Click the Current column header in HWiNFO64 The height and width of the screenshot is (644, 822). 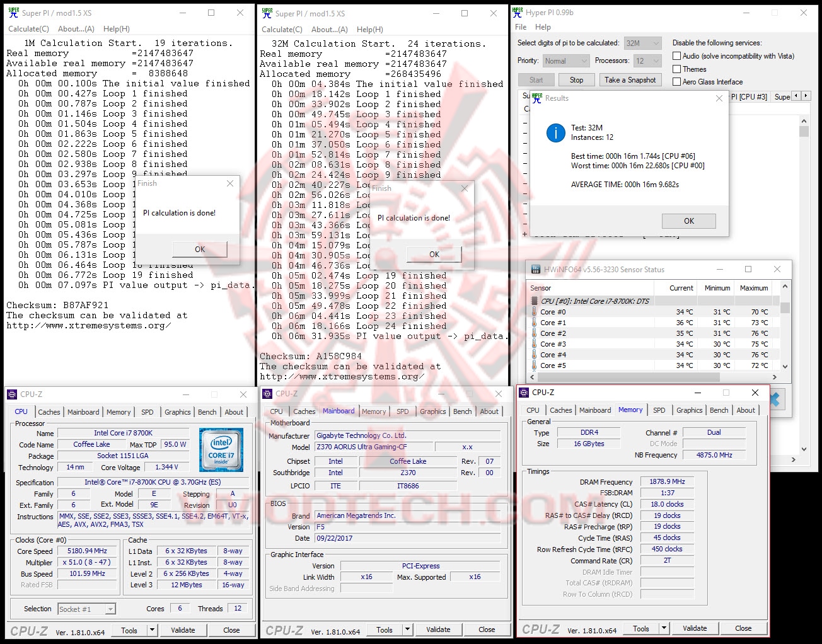(x=681, y=288)
